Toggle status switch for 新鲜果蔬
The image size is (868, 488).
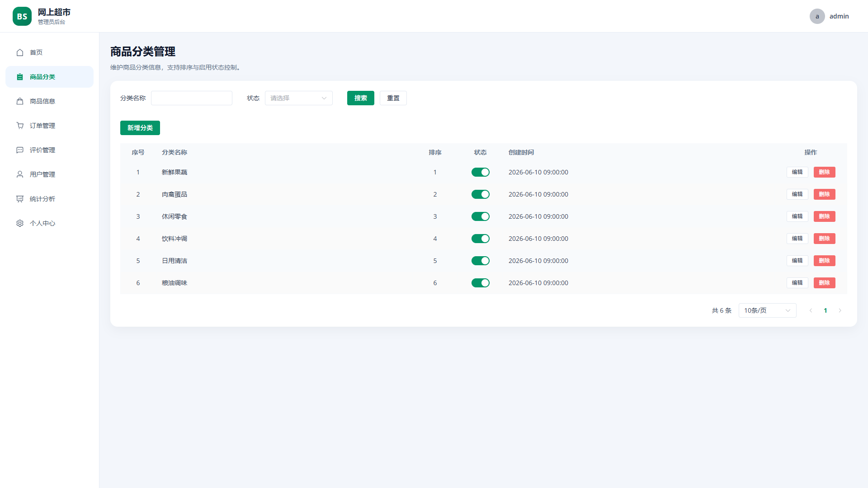point(480,172)
